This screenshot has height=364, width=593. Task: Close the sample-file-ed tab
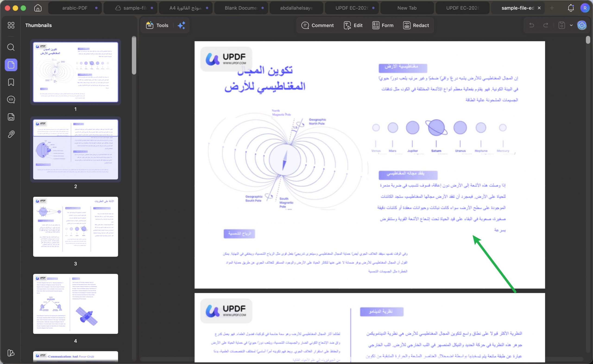(539, 8)
